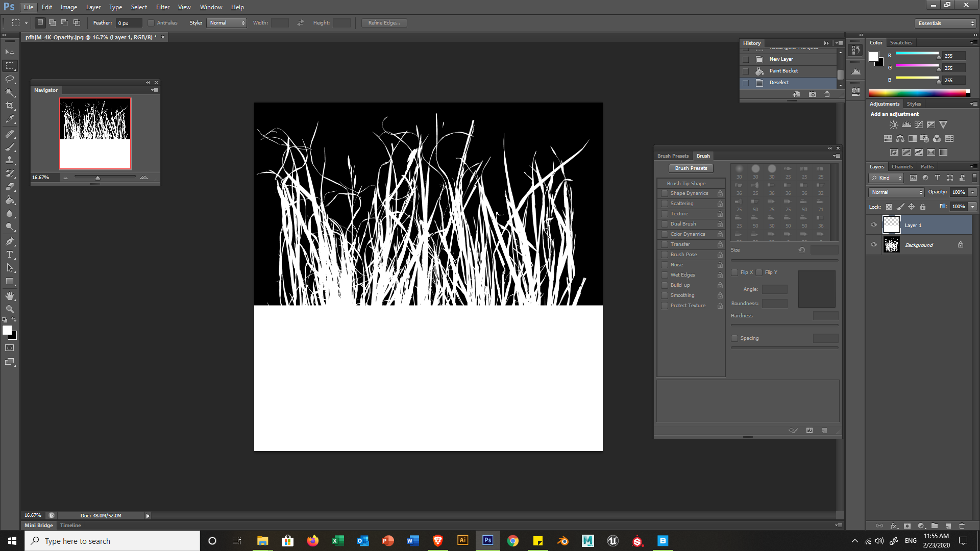The width and height of the screenshot is (980, 551).
Task: Switch to the Channels tab
Action: [902, 167]
